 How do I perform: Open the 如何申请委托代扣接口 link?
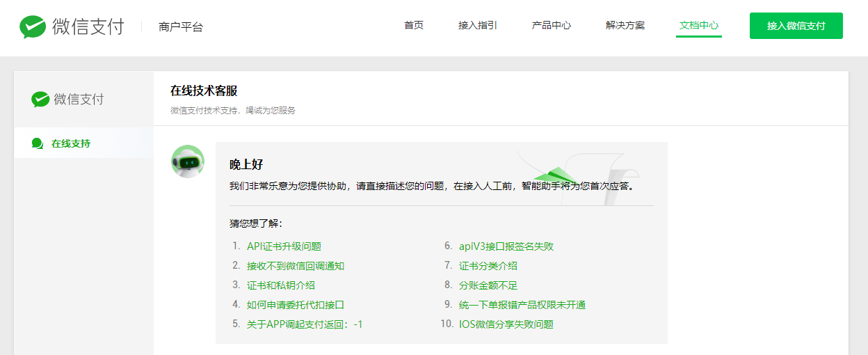(296, 305)
